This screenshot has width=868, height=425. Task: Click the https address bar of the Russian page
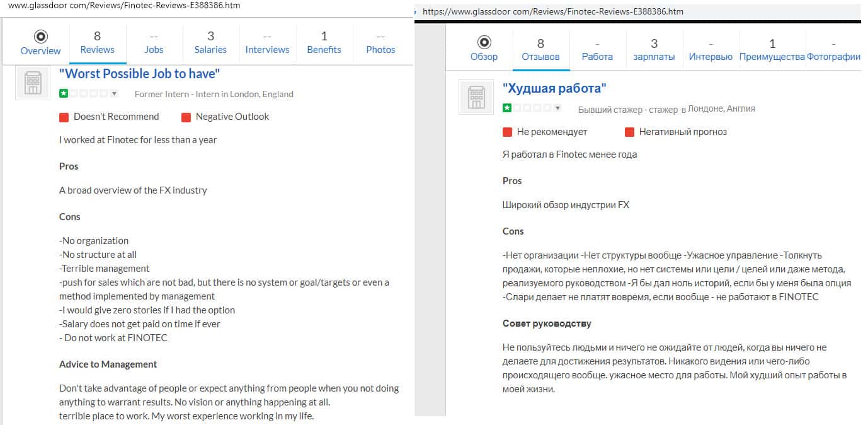[x=553, y=11]
